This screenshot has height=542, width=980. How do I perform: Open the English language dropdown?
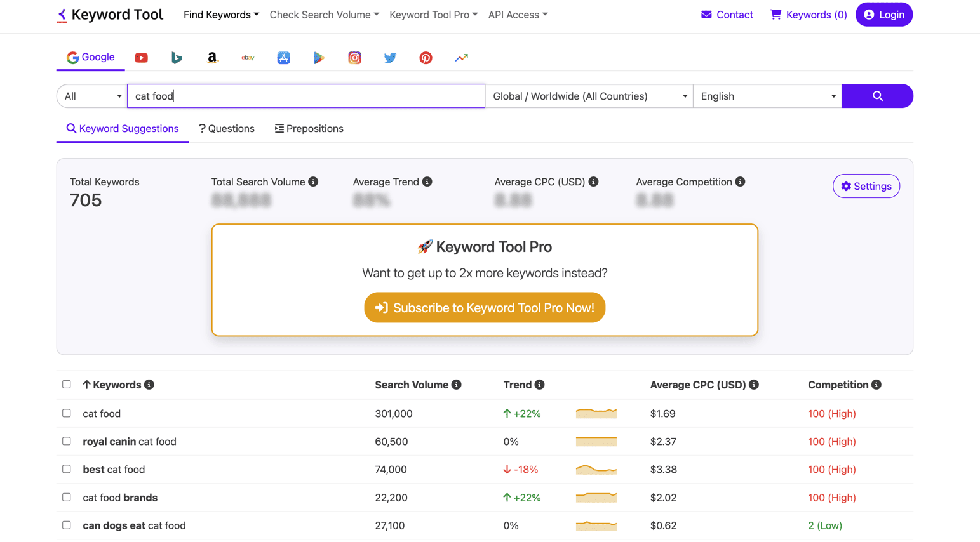coord(768,96)
